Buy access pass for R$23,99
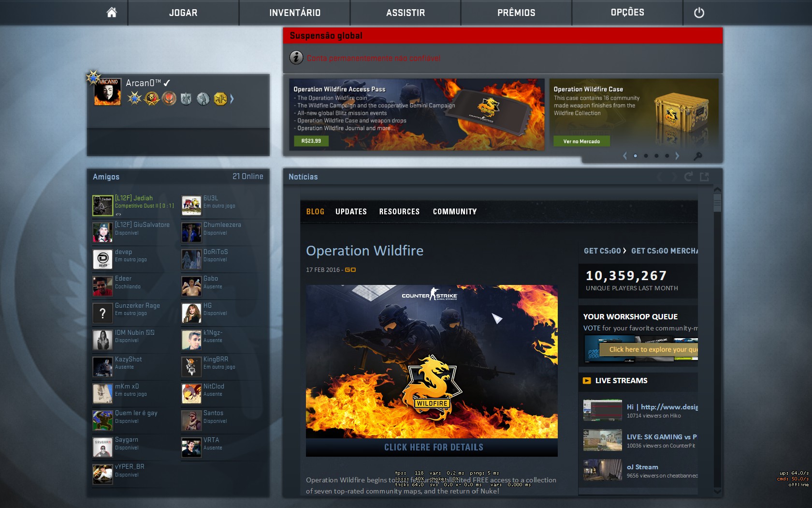The image size is (812, 508). tap(311, 141)
